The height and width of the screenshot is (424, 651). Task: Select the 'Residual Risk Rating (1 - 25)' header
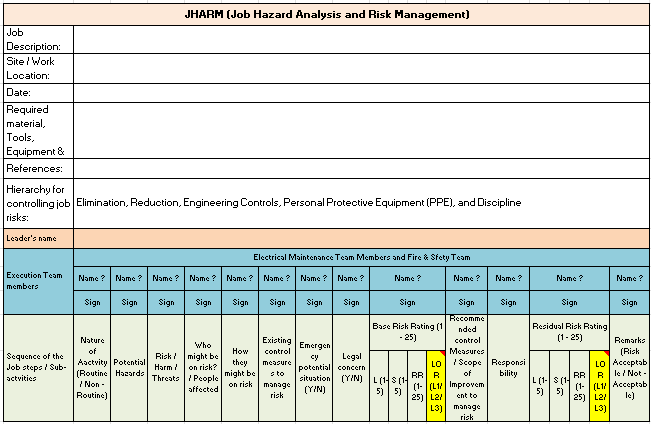point(570,332)
